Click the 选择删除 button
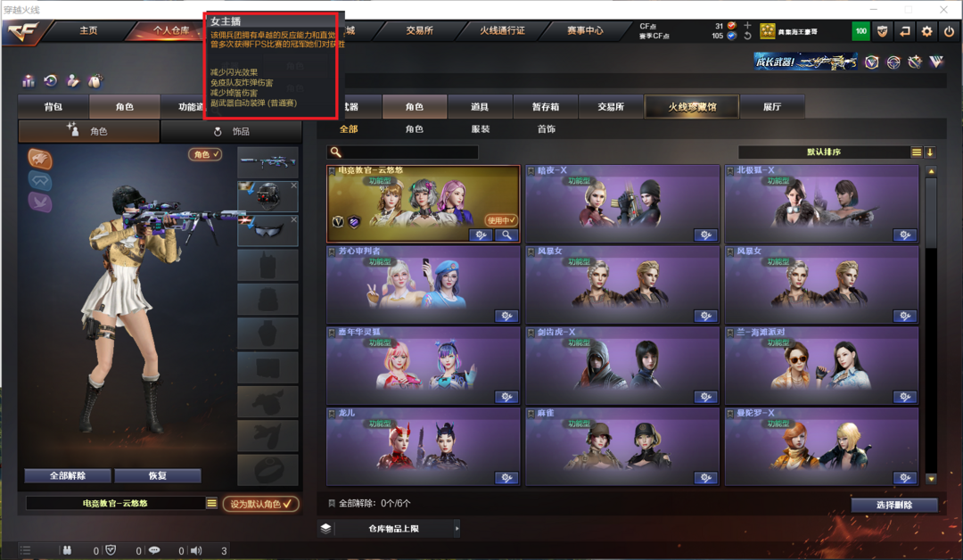 tap(894, 505)
